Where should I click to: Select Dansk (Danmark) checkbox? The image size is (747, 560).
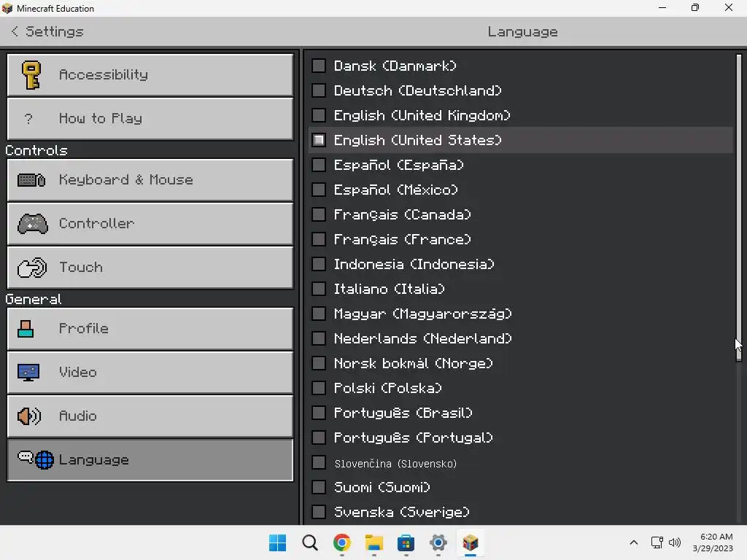pyautogui.click(x=319, y=66)
